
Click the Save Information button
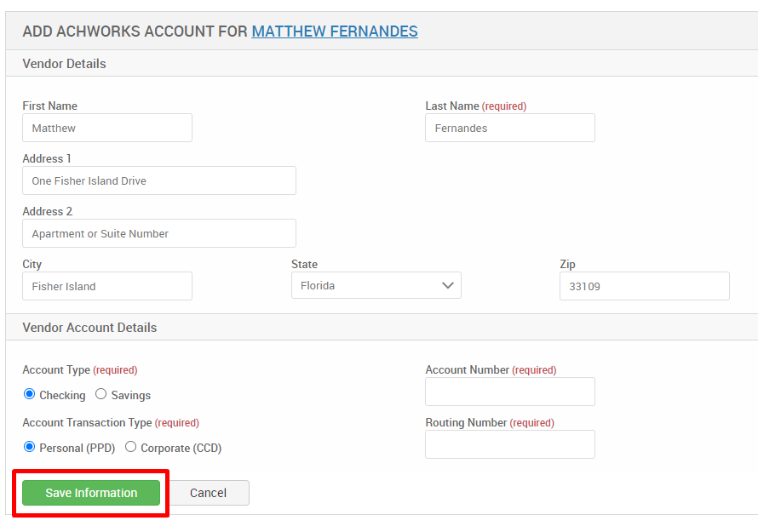(x=89, y=493)
